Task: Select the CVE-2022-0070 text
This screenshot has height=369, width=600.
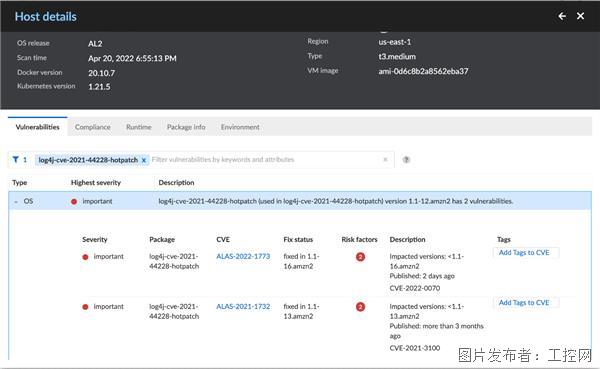Action: point(415,288)
